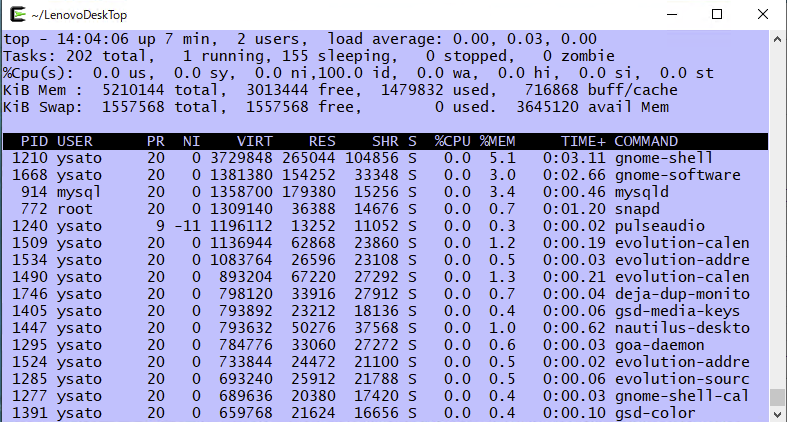Close the terminal window
The width and height of the screenshot is (787, 422).
(x=763, y=15)
